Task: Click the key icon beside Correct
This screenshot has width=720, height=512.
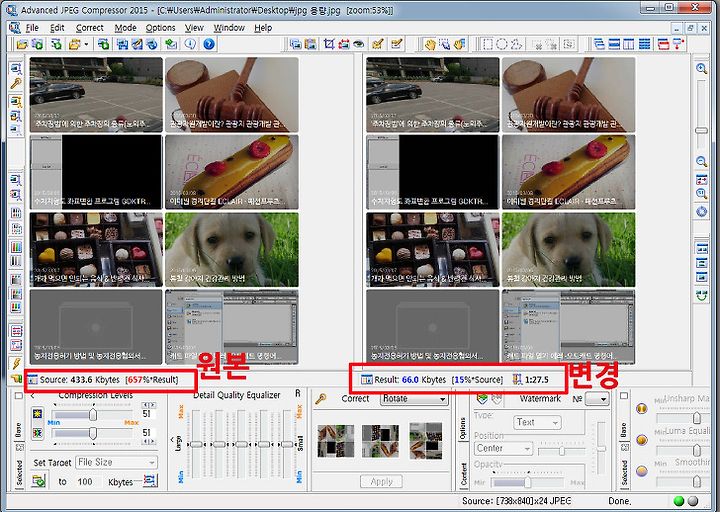Action: click(321, 399)
